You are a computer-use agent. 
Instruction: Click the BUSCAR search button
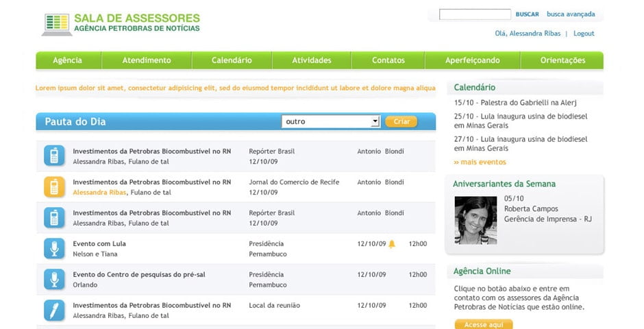527,14
